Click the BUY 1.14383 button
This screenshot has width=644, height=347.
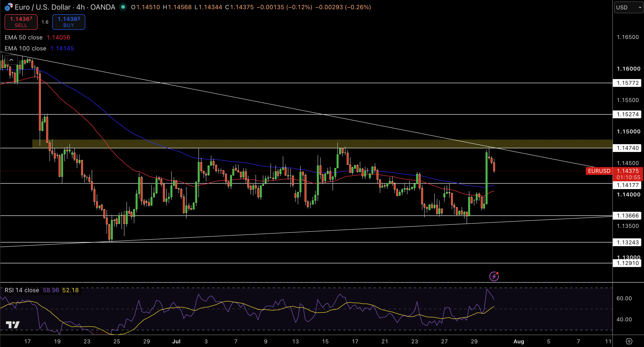(x=69, y=22)
